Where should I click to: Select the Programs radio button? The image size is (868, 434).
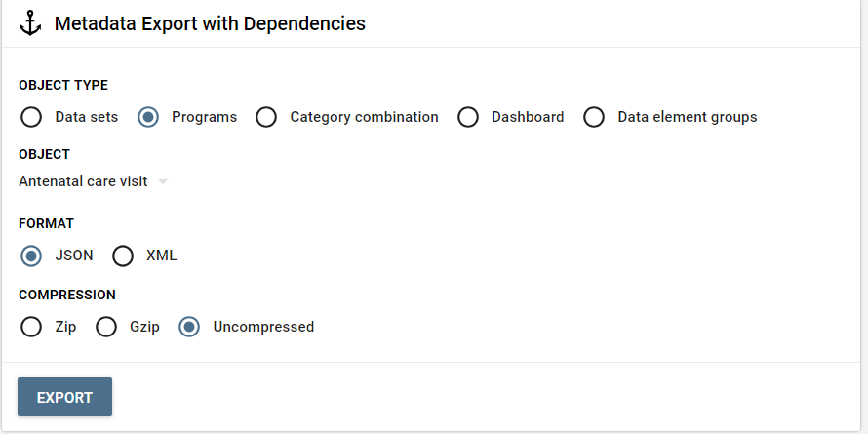click(x=148, y=117)
